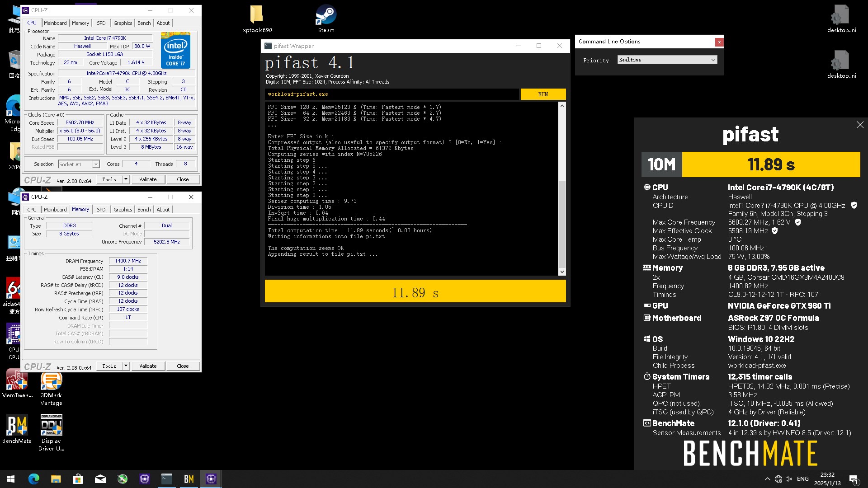Open About tab in lower CPU-Z window

click(163, 210)
